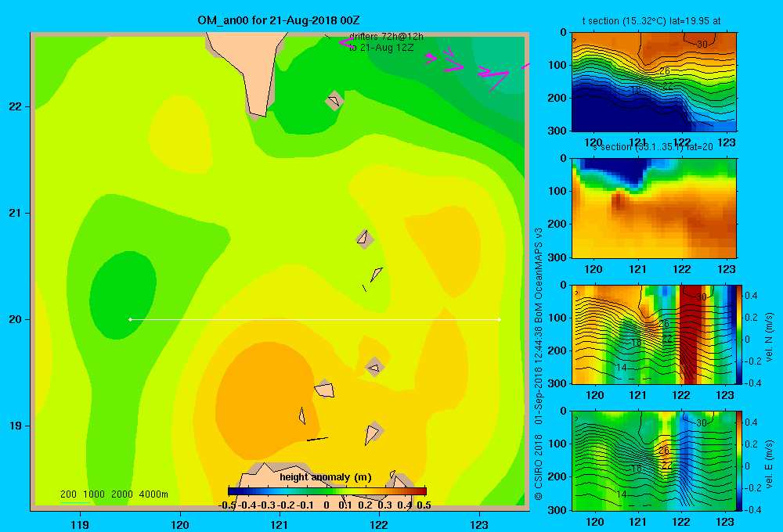Click longitude label 121 on main map axis
Screen dimensions: 783x532
pos(280,524)
